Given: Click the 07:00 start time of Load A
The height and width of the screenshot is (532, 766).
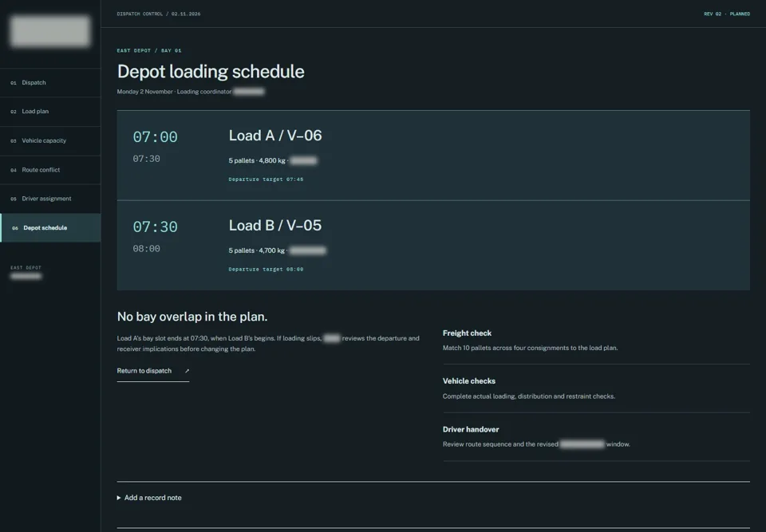Looking at the screenshot, I should [x=156, y=136].
